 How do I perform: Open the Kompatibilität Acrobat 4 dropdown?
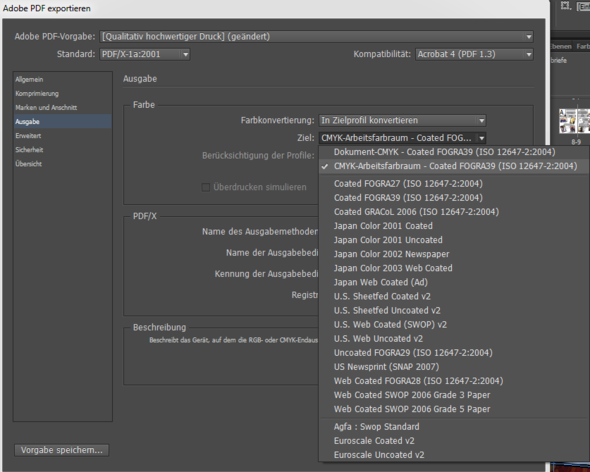click(x=474, y=54)
